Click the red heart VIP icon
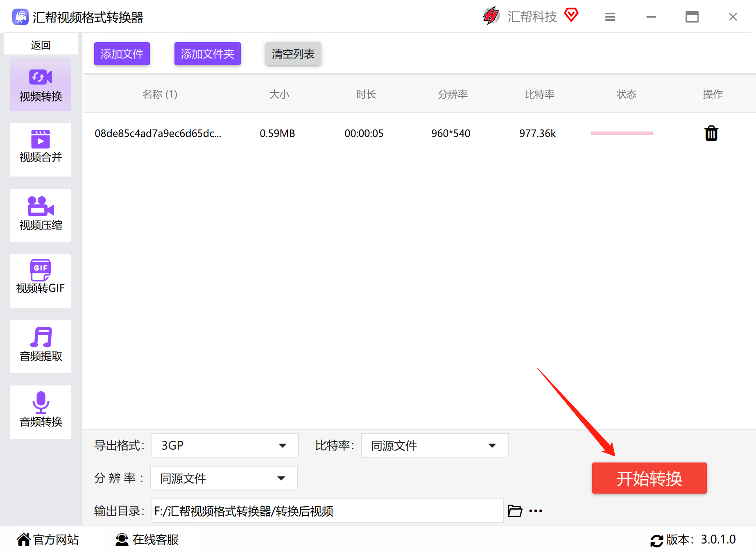The width and height of the screenshot is (756, 553). click(x=571, y=15)
